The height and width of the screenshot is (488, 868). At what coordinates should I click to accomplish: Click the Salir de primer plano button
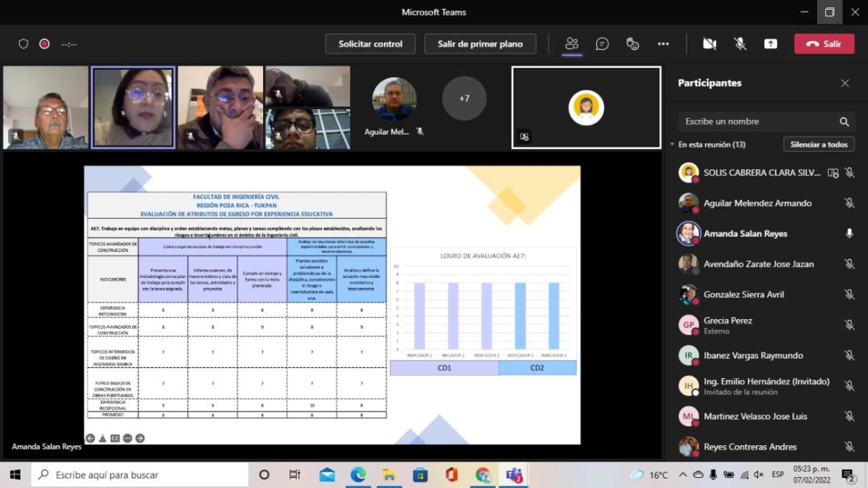(480, 44)
